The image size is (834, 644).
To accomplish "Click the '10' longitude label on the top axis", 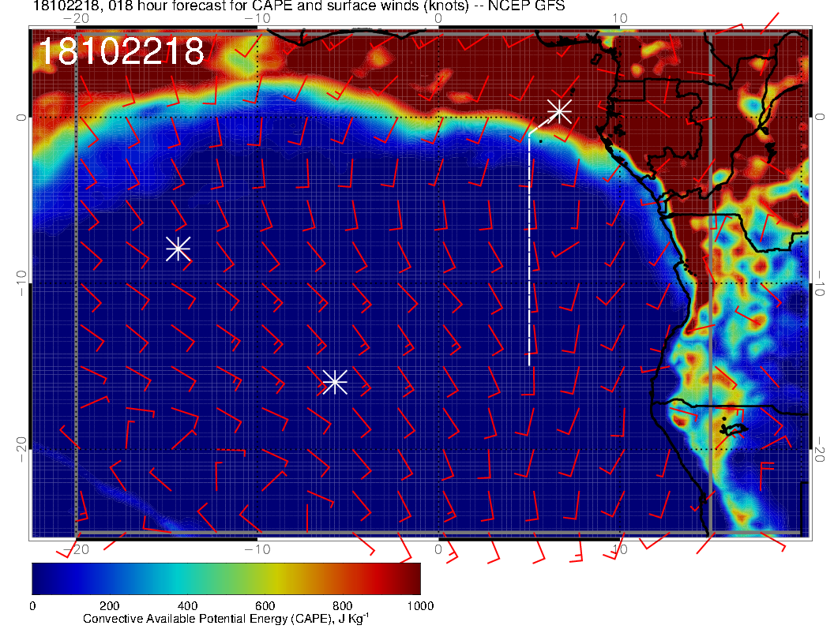I will pyautogui.click(x=620, y=19).
